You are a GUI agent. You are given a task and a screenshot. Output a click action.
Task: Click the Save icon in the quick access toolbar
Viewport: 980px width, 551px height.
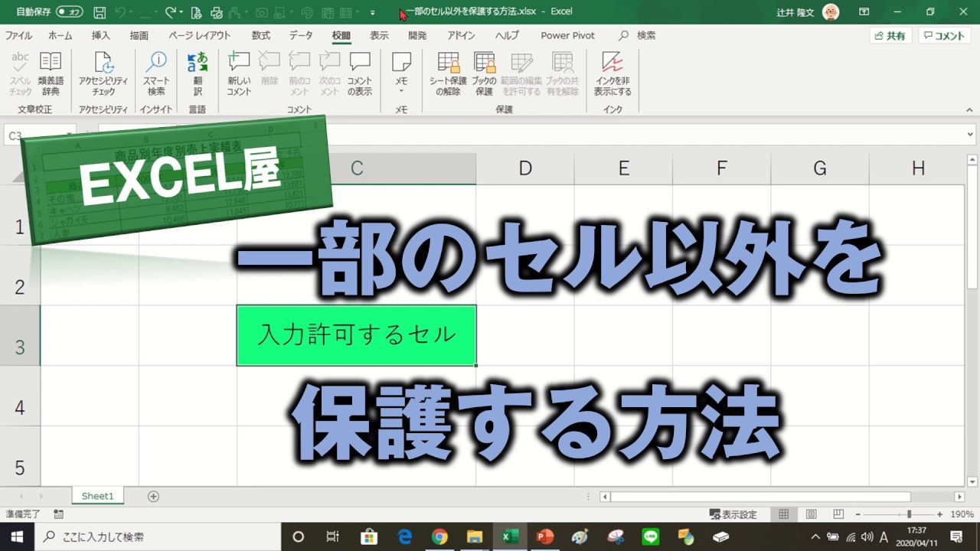(100, 12)
